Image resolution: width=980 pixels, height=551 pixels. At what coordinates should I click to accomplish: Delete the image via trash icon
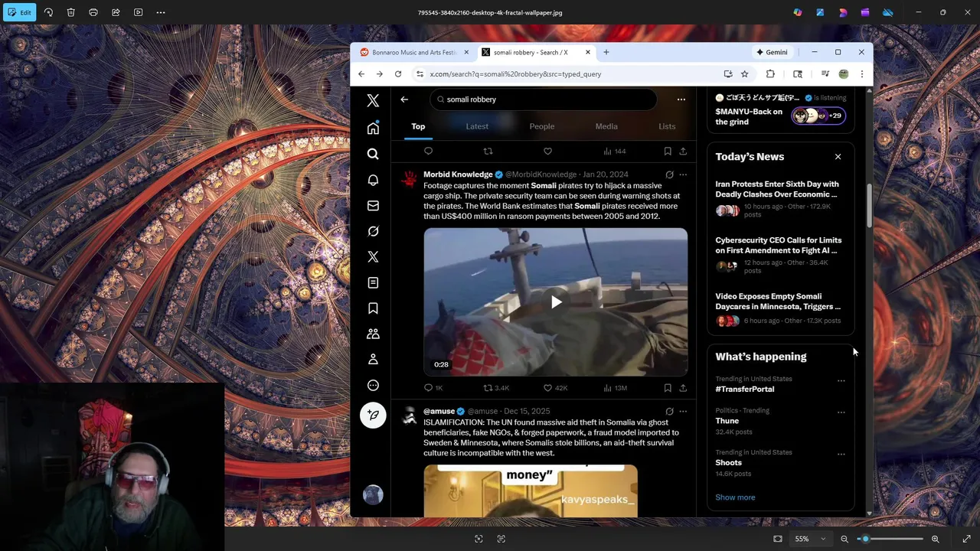[70, 12]
